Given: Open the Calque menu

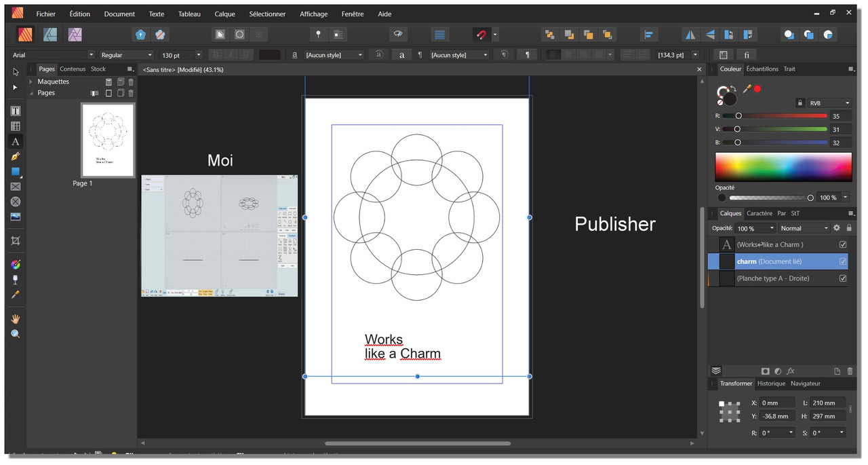Looking at the screenshot, I should 225,14.
